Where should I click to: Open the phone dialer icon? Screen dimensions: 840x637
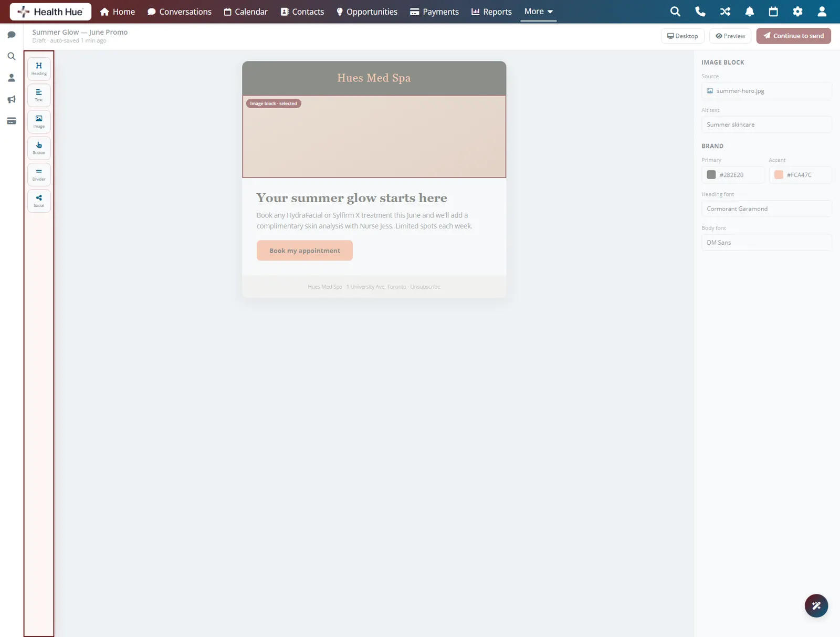[700, 12]
